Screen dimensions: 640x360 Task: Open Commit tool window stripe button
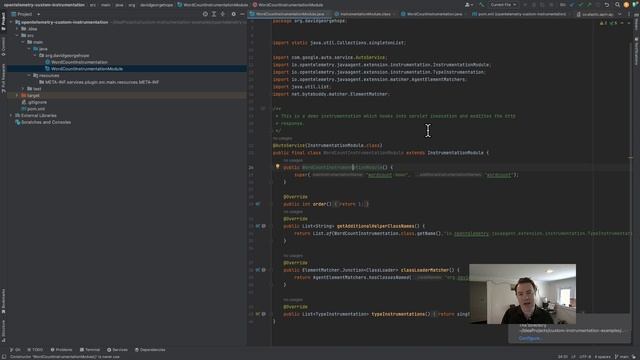(x=3, y=47)
